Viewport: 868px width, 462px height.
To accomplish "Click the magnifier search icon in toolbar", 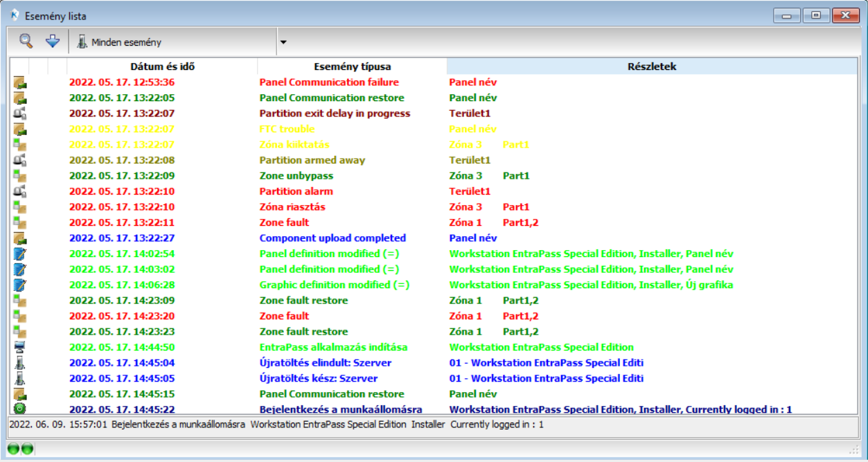I will pos(26,42).
